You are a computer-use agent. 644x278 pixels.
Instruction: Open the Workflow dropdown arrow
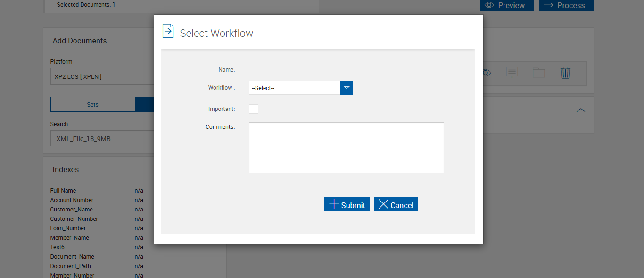347,88
